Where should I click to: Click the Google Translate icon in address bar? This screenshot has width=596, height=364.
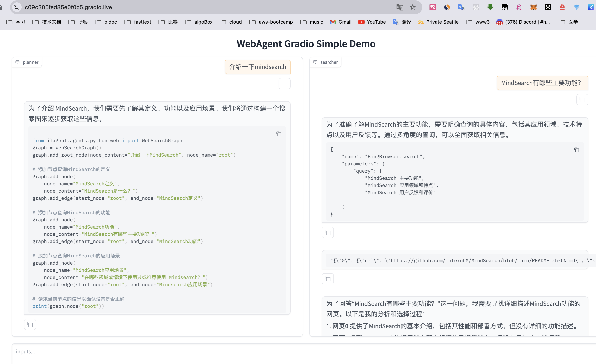pos(400,7)
